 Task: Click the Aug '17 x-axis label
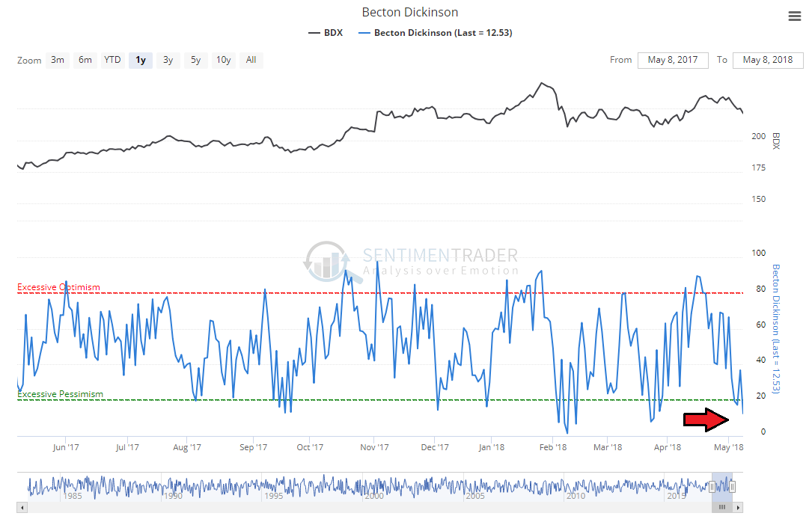pyautogui.click(x=187, y=448)
